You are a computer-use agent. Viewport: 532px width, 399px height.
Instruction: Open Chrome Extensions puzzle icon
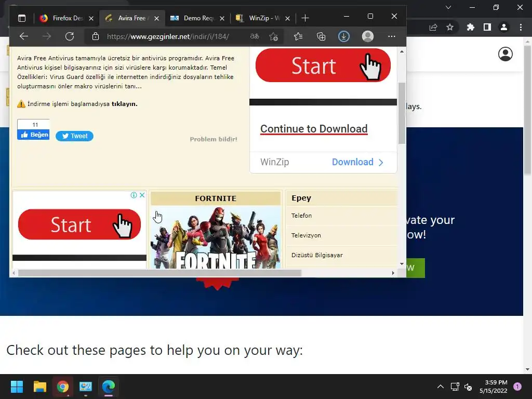[470, 28]
